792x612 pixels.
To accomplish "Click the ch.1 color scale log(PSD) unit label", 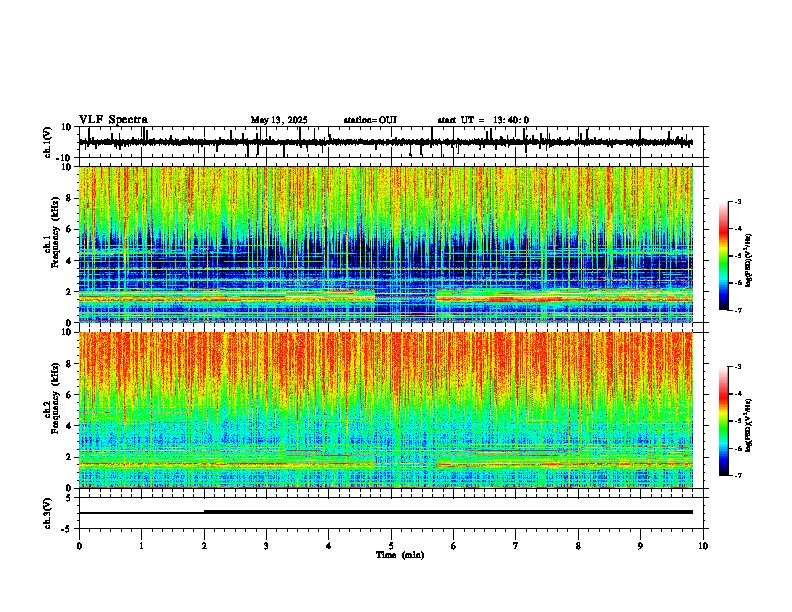I will (749, 261).
